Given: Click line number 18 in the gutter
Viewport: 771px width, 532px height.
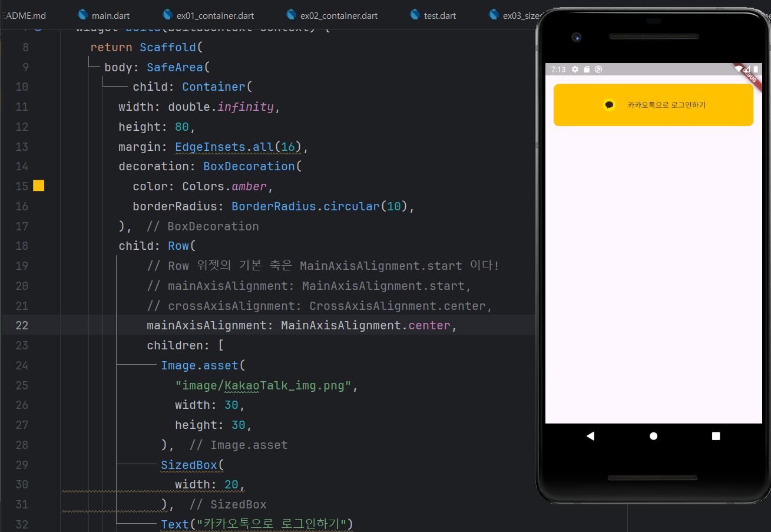Looking at the screenshot, I should tap(22, 246).
